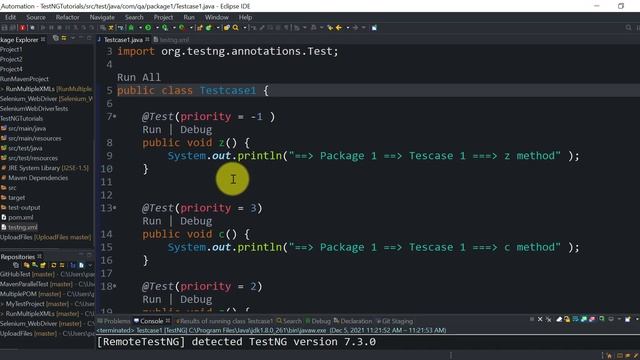Click Remove Launch icon in Console toolbar

point(540,319)
